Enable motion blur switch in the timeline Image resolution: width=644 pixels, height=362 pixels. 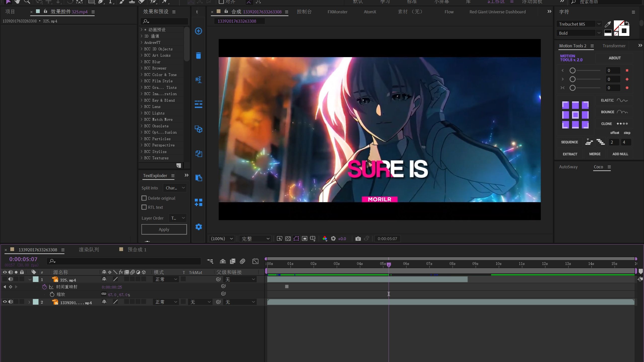(242, 261)
